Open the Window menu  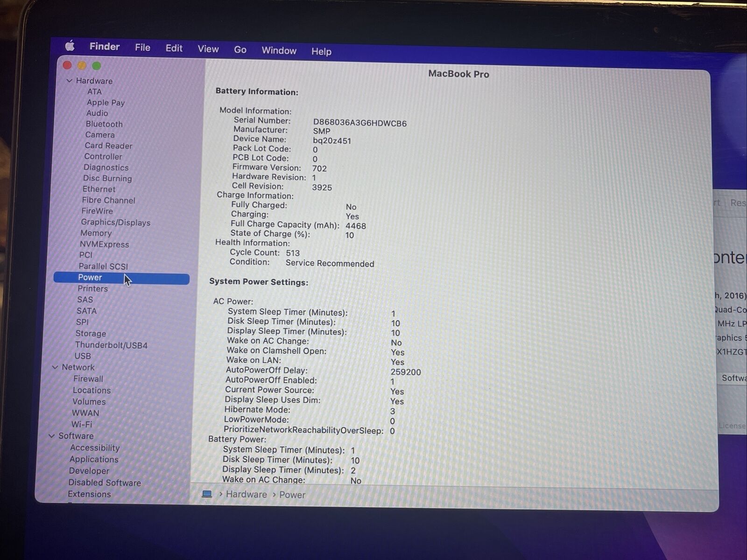click(279, 50)
